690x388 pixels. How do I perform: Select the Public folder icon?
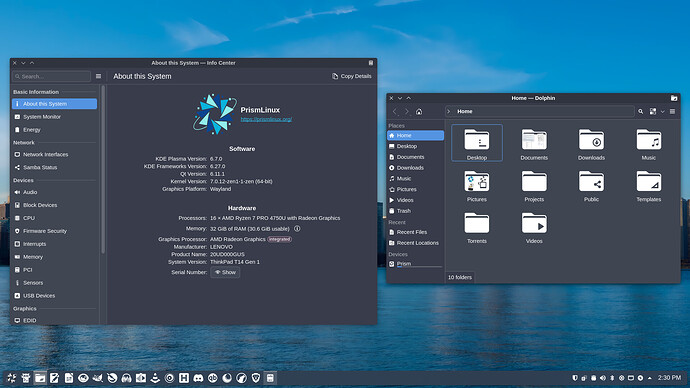point(591,181)
